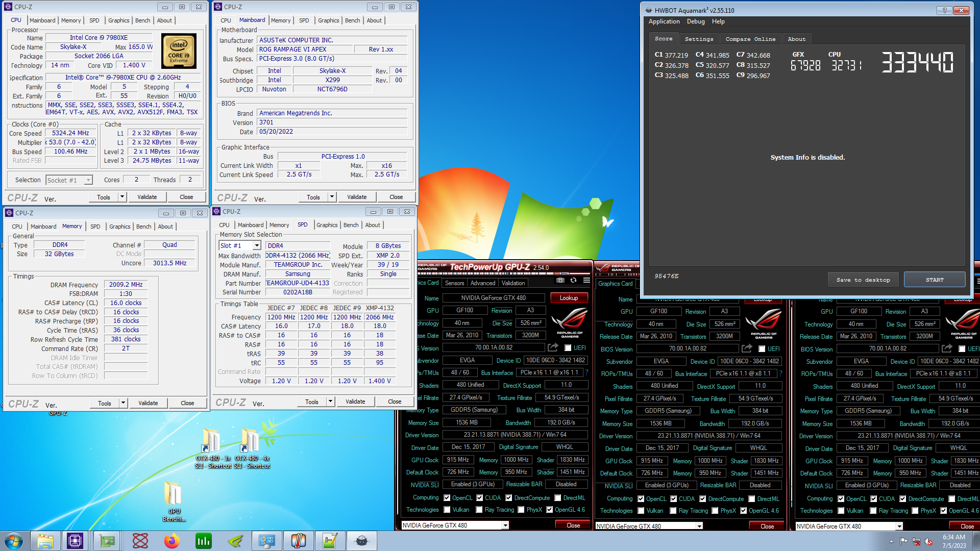Toggle the Vulkan checkbox in the middle GPU-Z window
The image size is (980, 551).
coord(641,511)
